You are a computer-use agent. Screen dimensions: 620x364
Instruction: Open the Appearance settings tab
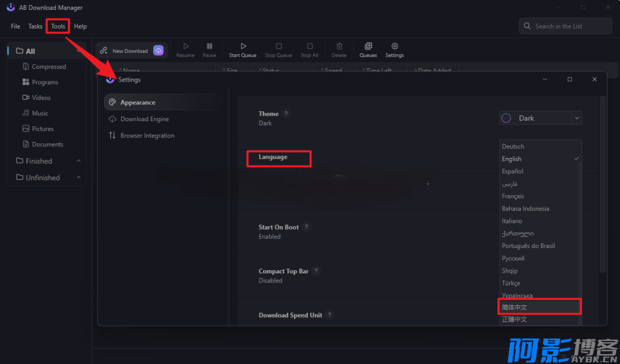(162, 102)
